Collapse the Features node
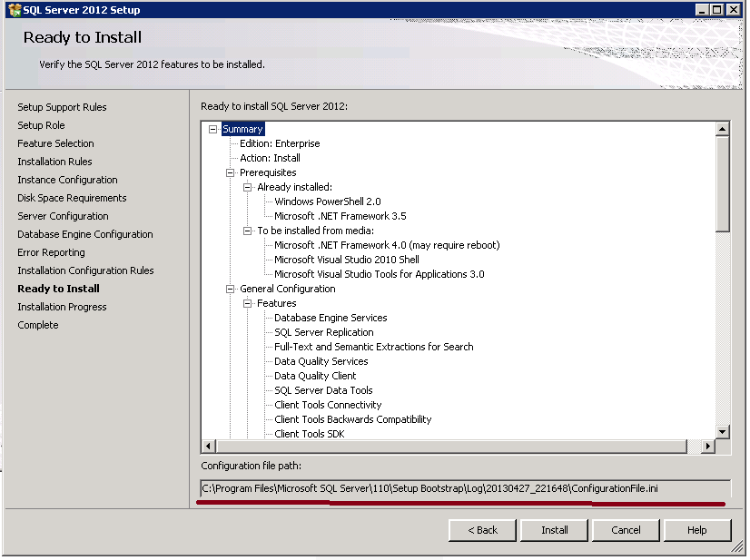Viewport: 750px width, 560px height. tap(247, 303)
